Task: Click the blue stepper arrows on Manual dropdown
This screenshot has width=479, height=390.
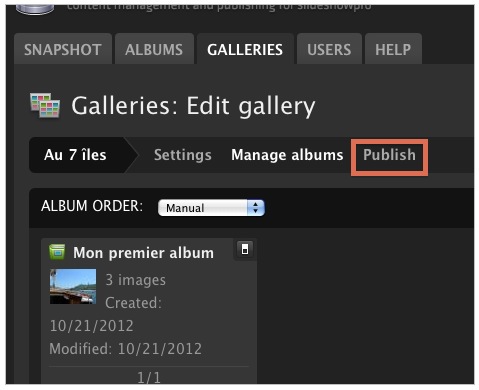Action: (256, 208)
